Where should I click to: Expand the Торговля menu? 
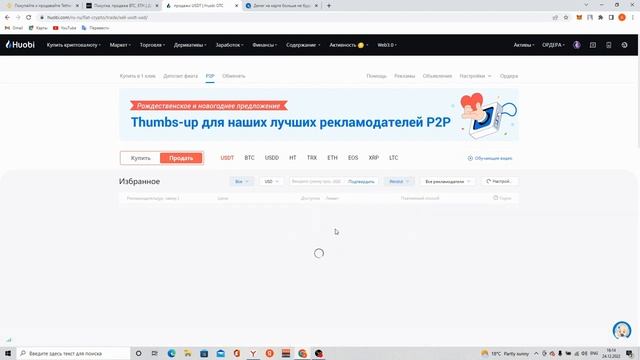(x=152, y=45)
